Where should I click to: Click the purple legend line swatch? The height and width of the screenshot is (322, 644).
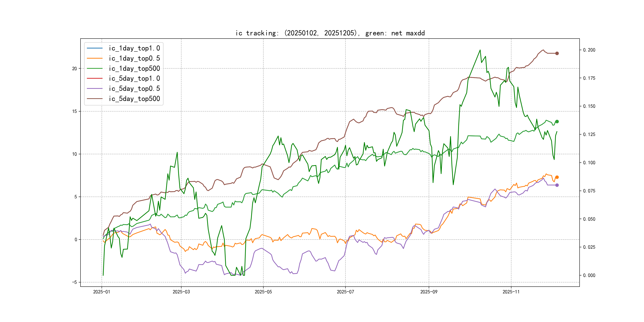[94, 88]
